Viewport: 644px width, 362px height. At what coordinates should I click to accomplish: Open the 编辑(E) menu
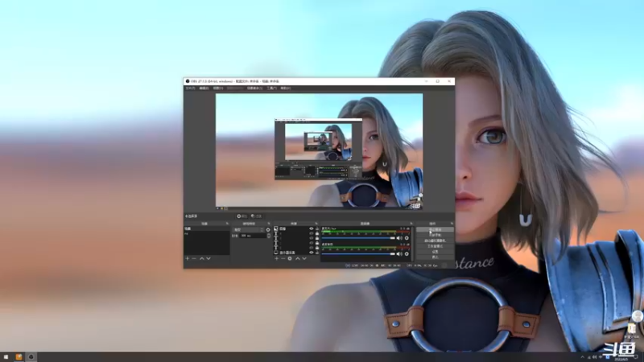(204, 88)
